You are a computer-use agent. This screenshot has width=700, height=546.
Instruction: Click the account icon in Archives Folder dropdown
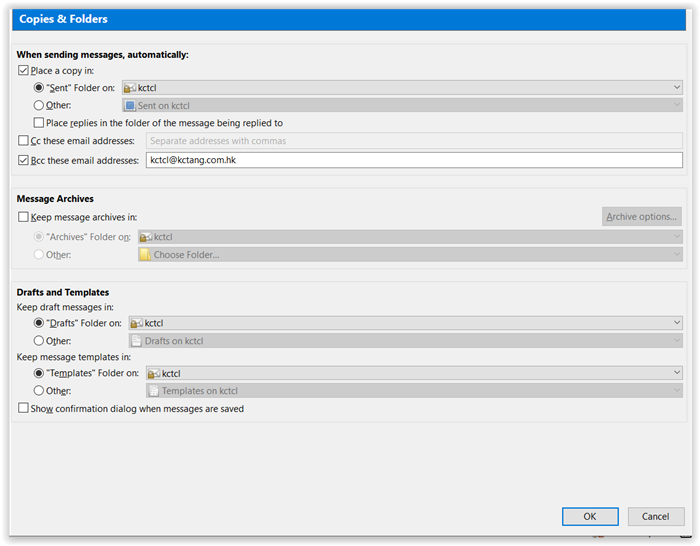146,237
